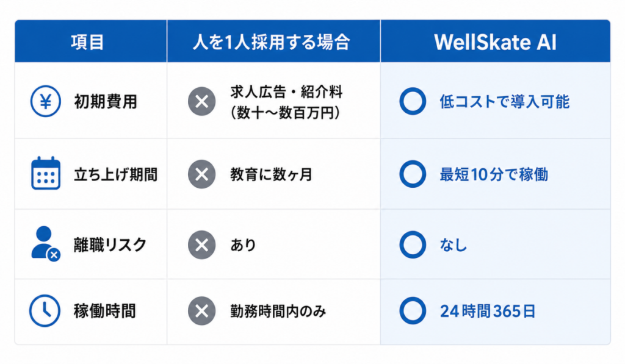Click the 勤務時間内のみ cell text
Screen dimensions: 625x364
(x=278, y=311)
